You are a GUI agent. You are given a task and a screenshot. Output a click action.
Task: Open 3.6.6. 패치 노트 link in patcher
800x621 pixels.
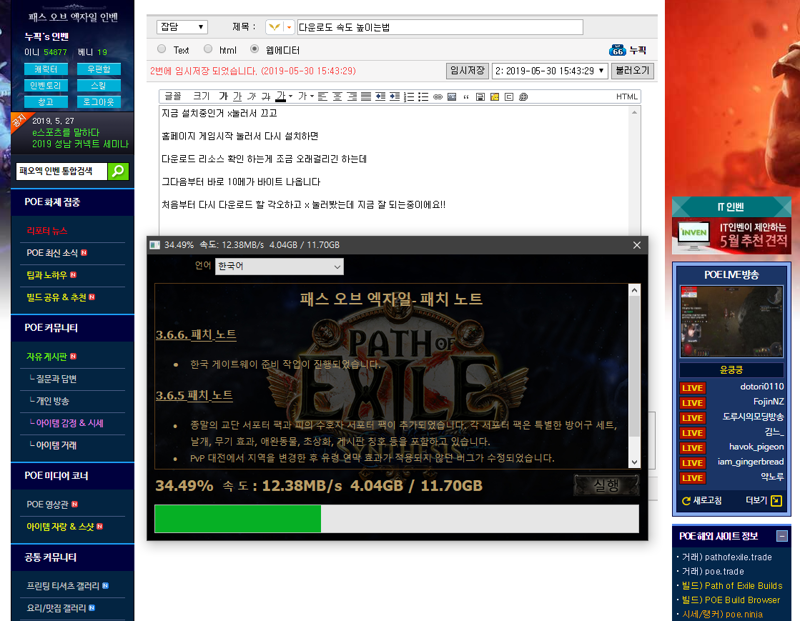click(x=196, y=335)
